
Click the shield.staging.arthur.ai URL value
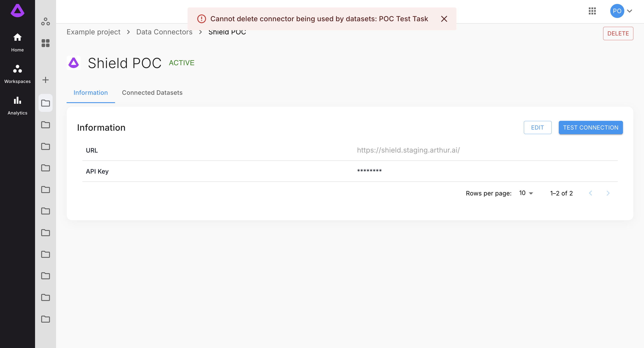point(408,150)
